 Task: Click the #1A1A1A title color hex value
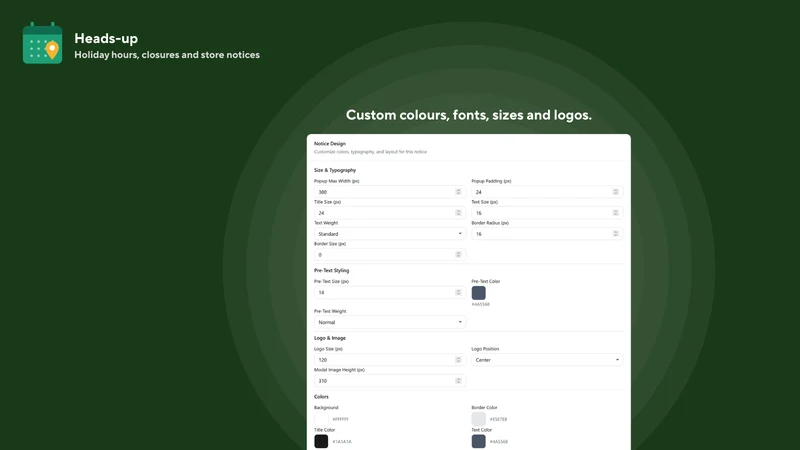pyautogui.click(x=342, y=442)
